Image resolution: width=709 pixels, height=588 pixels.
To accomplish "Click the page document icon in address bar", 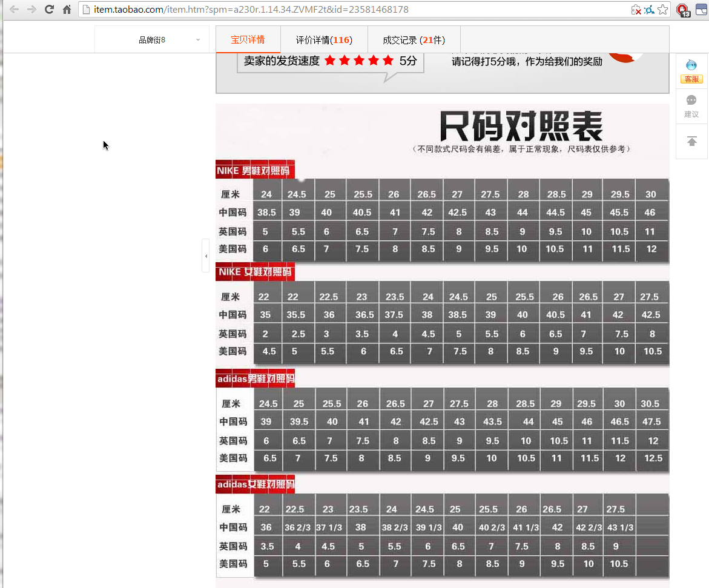I will tap(87, 10).
